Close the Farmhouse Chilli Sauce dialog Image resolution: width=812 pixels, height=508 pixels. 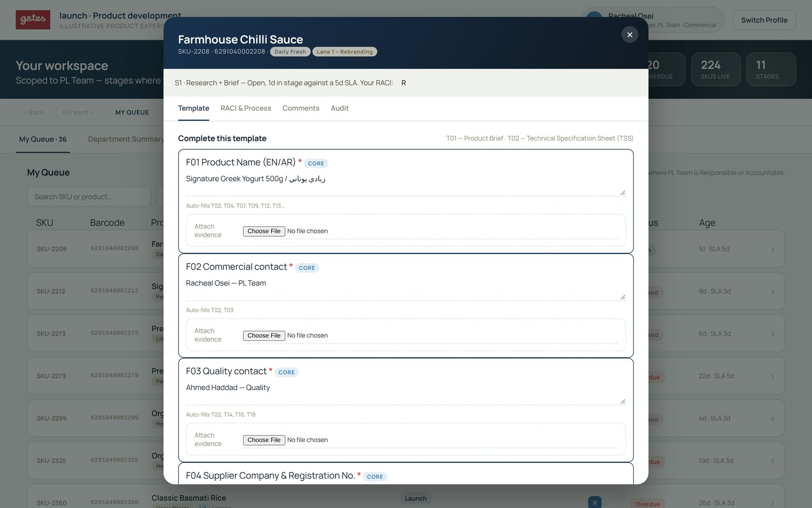tap(629, 35)
